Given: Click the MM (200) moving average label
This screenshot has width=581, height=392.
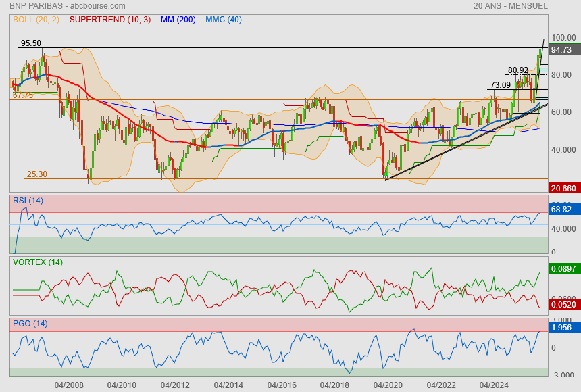Looking at the screenshot, I should pos(178,20).
